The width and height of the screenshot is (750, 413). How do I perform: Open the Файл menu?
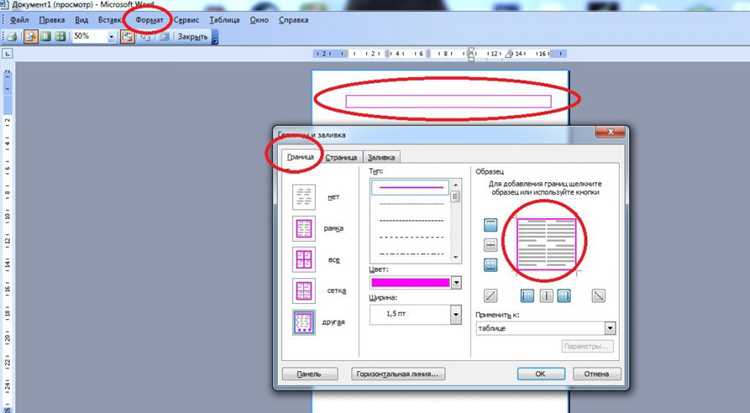point(19,20)
